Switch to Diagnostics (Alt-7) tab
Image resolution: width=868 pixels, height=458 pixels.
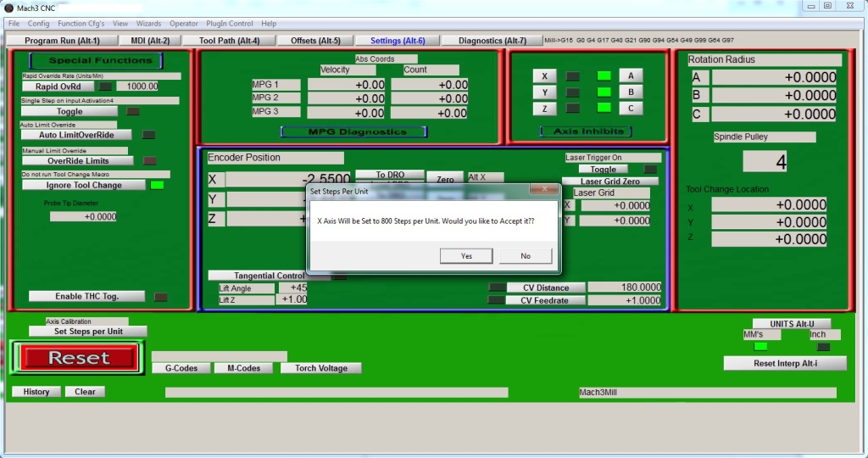pos(492,41)
